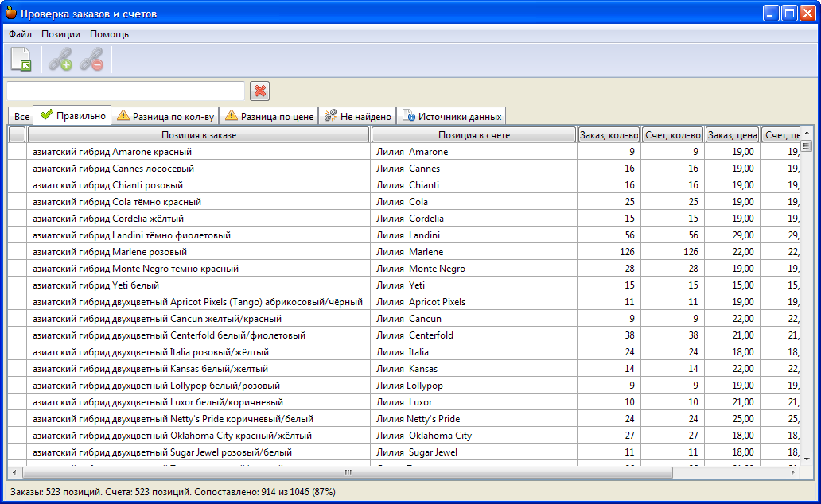
Task: Click the horizontal scrollbar left arrow
Action: (14, 472)
